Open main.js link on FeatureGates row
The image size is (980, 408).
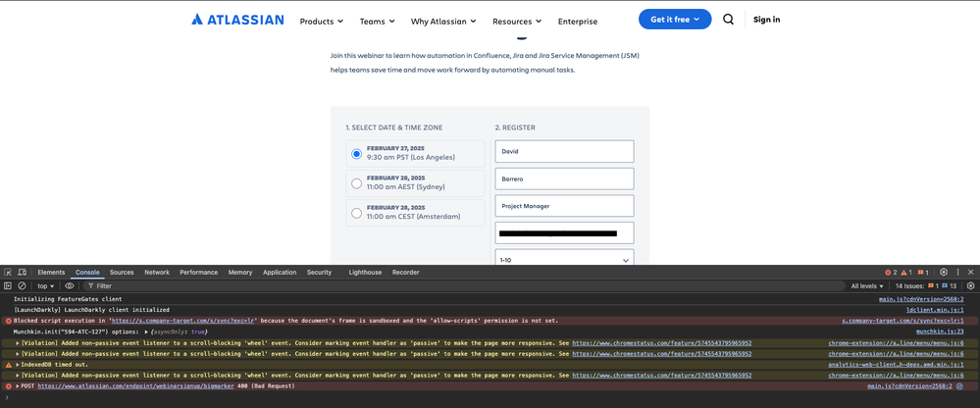pos(921,299)
